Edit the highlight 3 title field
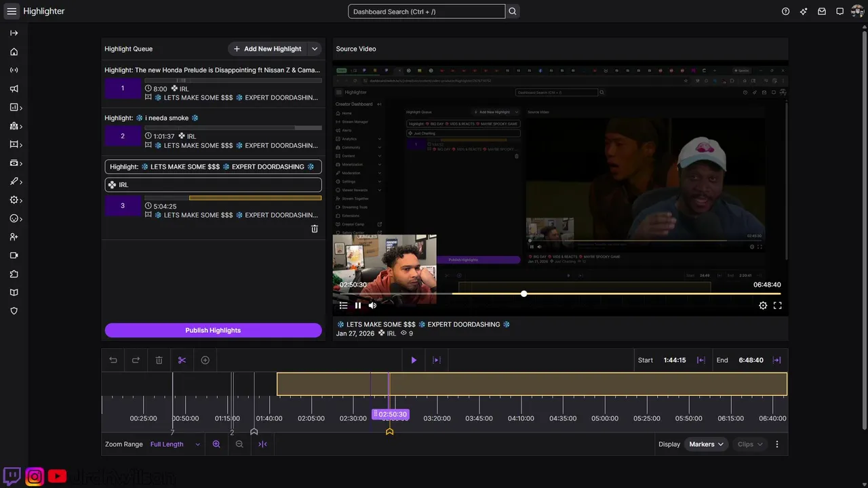The image size is (868, 488). point(213,167)
